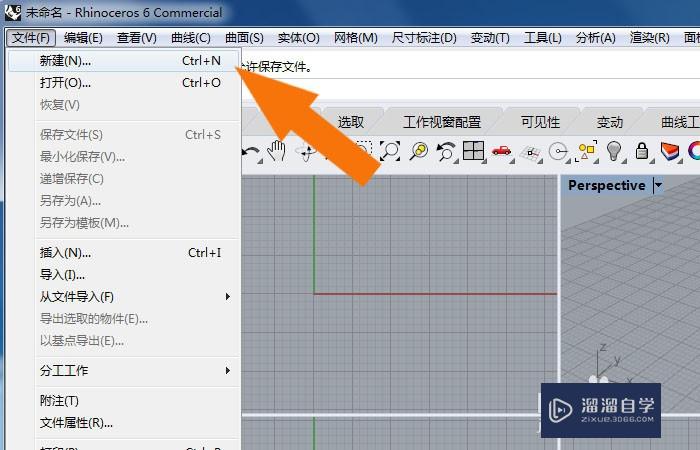700x450 pixels.
Task: Click the Rhino app logo icon
Action: [12, 12]
